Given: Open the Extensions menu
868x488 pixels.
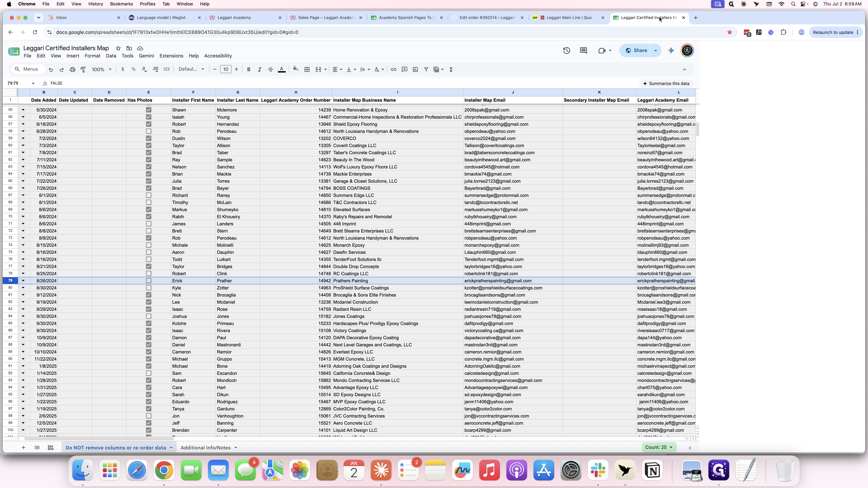Looking at the screenshot, I should click(x=171, y=56).
